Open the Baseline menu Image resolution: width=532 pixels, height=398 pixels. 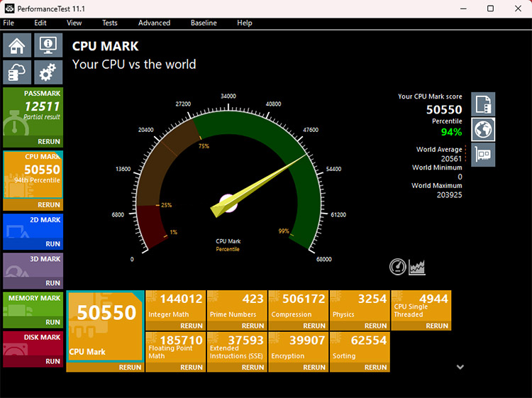(204, 23)
